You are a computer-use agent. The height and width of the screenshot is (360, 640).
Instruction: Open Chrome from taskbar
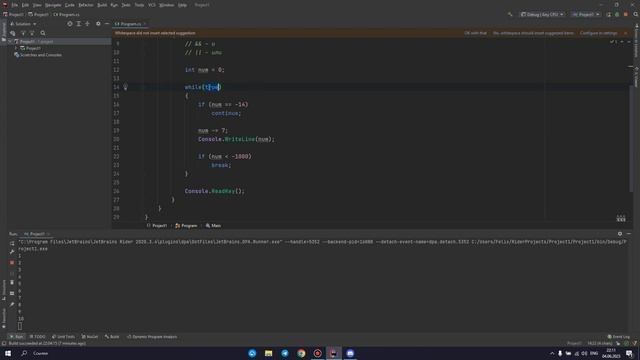tap(301, 353)
